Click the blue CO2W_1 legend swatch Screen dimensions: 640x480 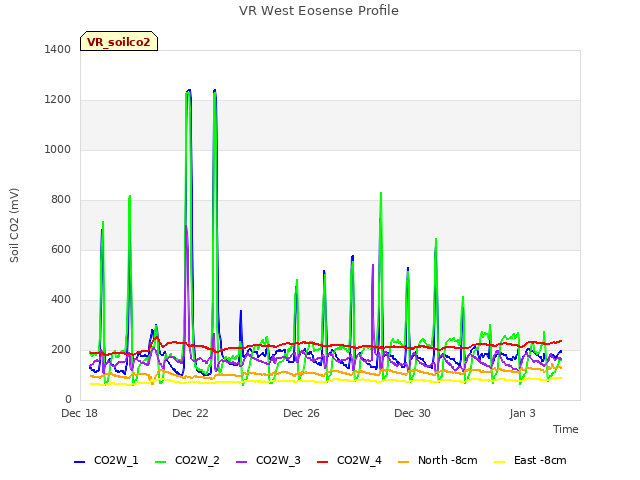tap(79, 462)
